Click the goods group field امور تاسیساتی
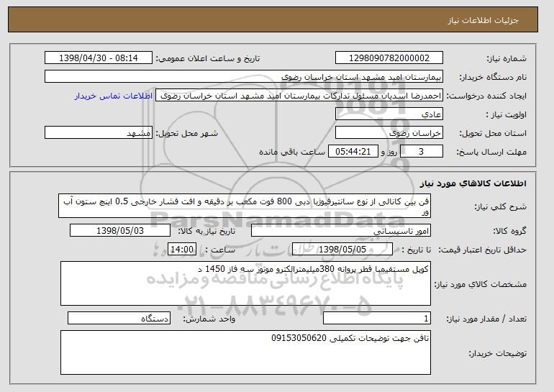Image resolution: width=554 pixels, height=392 pixels. click(341, 231)
